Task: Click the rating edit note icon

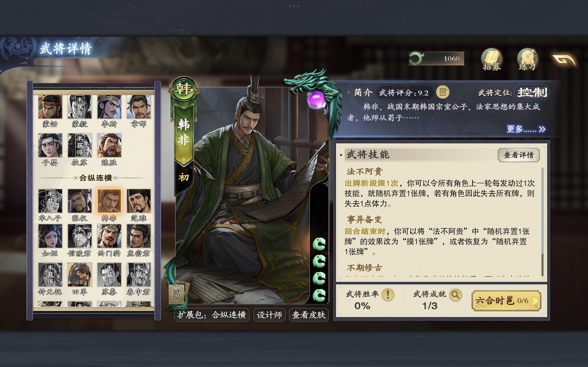Action: coord(442,93)
